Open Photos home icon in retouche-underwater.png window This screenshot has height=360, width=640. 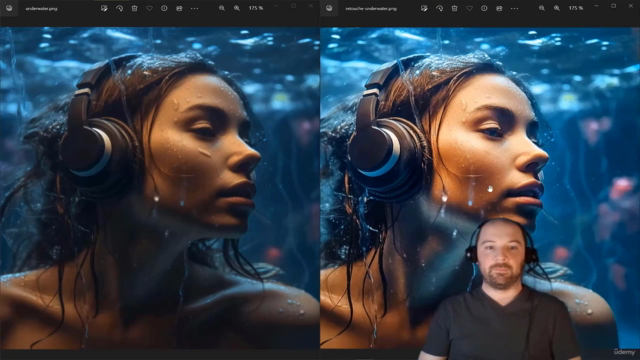329,8
